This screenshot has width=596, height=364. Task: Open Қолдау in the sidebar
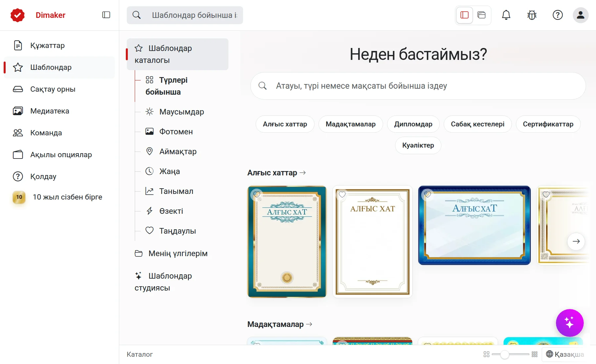click(60, 176)
